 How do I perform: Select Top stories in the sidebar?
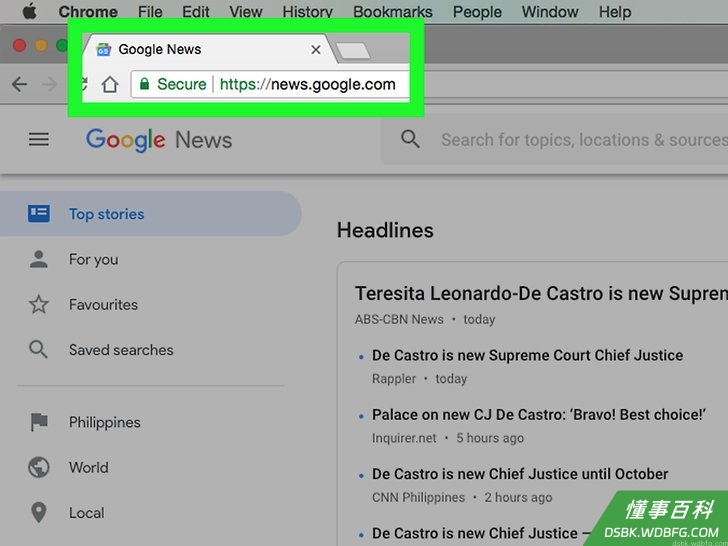pos(150,214)
